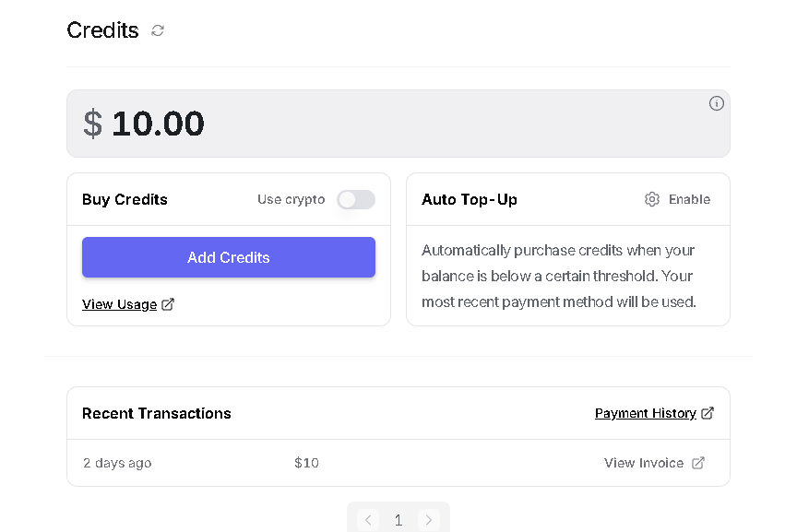Click external link icon next to View Usage

pyautogui.click(x=168, y=304)
